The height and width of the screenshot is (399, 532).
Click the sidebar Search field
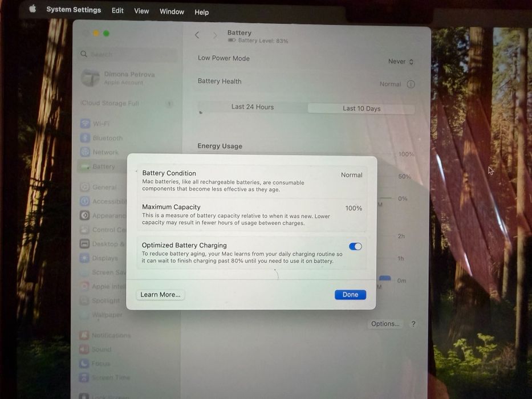point(129,54)
